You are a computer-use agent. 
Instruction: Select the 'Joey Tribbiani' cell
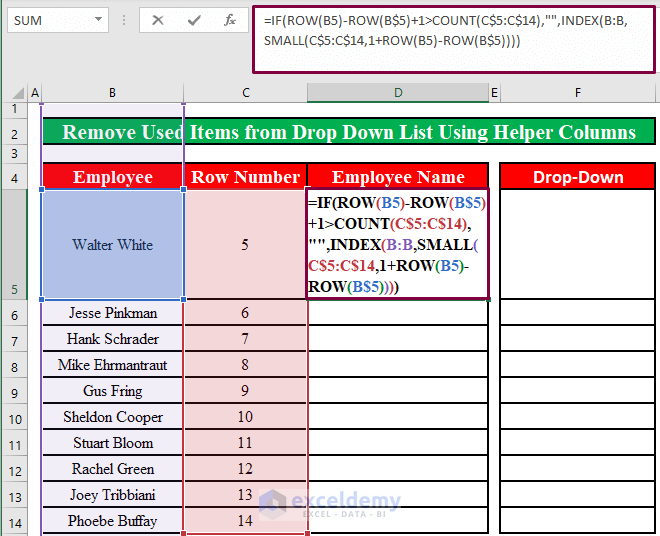click(x=112, y=495)
